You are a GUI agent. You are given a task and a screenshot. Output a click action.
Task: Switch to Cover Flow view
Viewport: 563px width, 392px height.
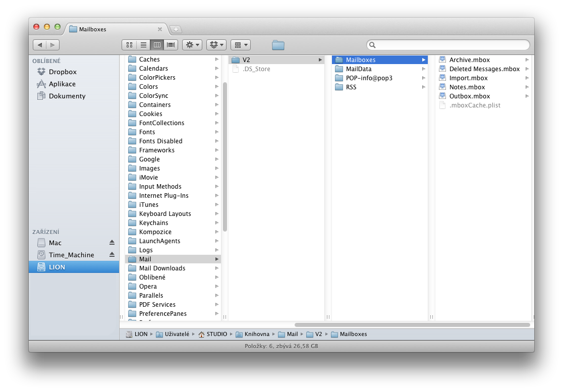click(172, 45)
